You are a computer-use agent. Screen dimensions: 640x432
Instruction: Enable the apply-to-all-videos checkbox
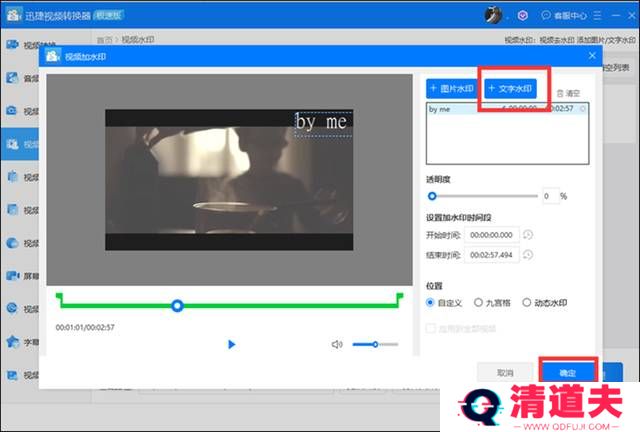(x=432, y=327)
